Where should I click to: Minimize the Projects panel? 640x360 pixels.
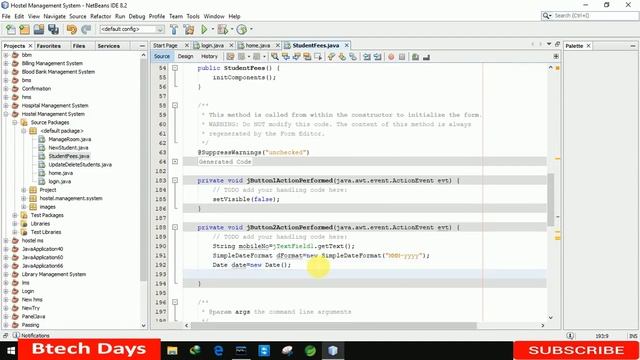[142, 46]
